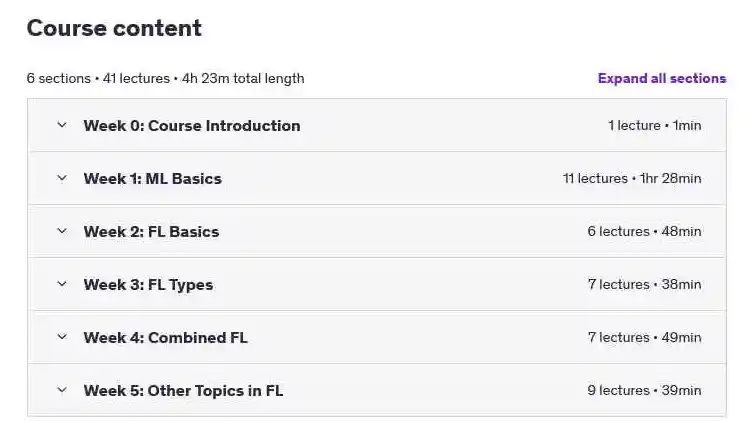Click the '7 lectures • 38min' info
Viewport: 755px width, 421px height.
tap(644, 284)
